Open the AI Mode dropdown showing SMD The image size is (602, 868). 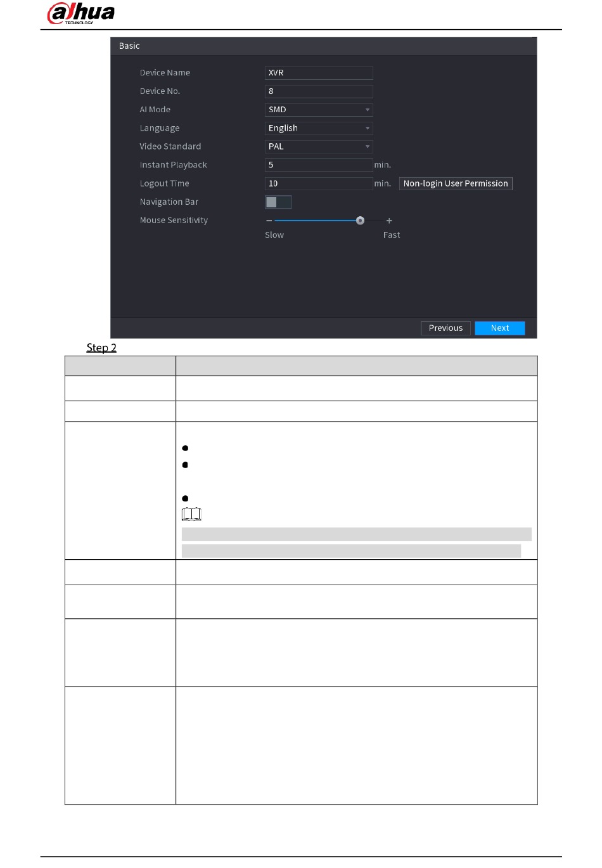pos(318,110)
